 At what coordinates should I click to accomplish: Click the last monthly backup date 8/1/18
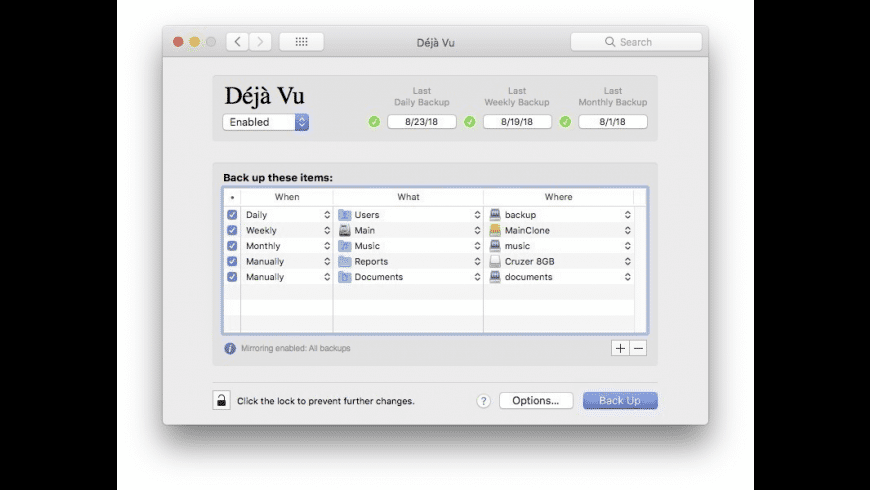(x=613, y=122)
